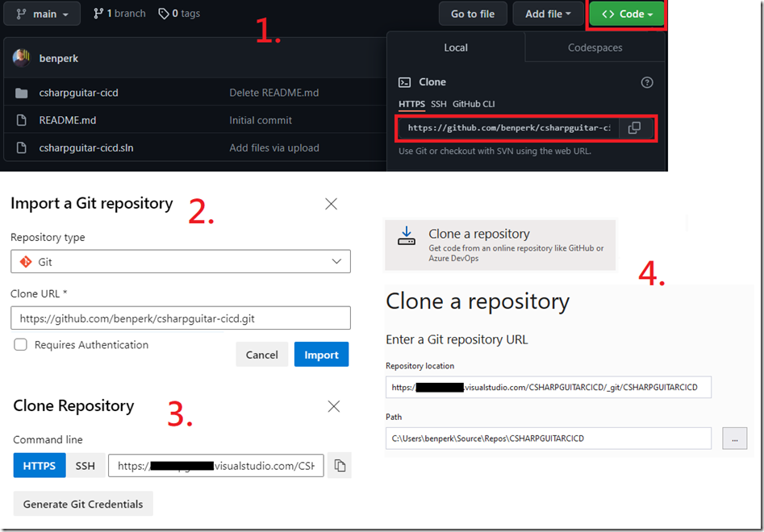Viewport: 764px width, 532px height.
Task: View the 0 tags link
Action: click(179, 14)
